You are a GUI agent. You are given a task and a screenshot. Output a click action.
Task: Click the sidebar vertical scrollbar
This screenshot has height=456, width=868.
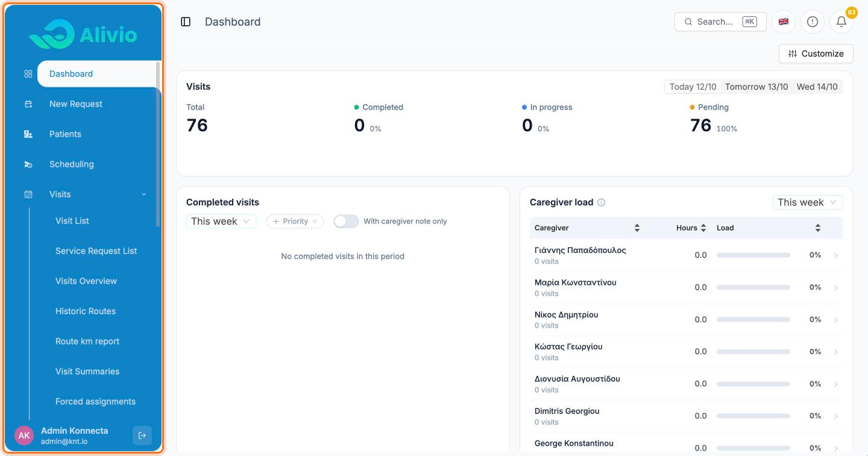point(158,143)
